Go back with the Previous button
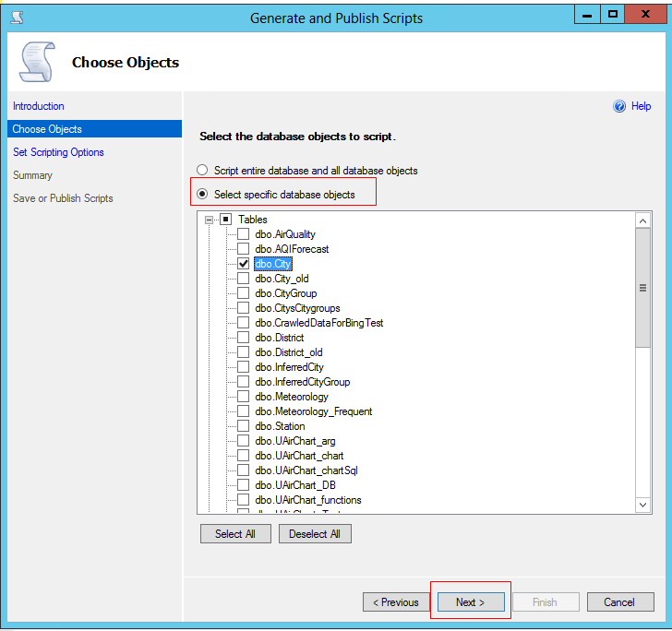The width and height of the screenshot is (672, 631). (396, 602)
